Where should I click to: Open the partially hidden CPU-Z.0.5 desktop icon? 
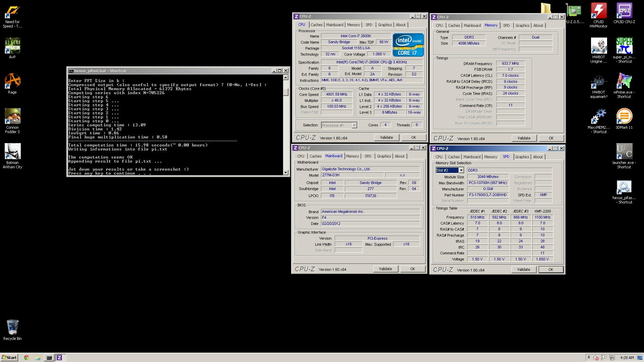click(x=574, y=13)
